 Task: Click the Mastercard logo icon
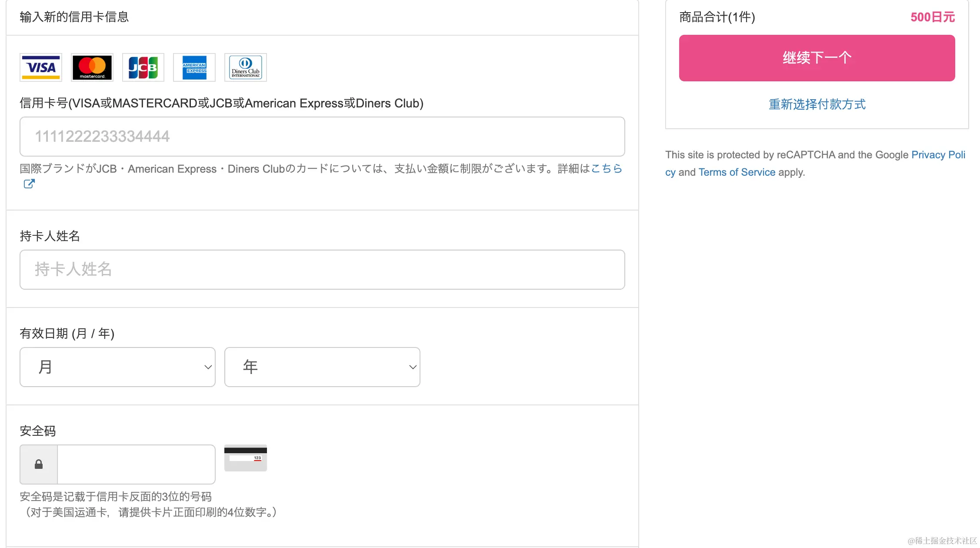[92, 67]
